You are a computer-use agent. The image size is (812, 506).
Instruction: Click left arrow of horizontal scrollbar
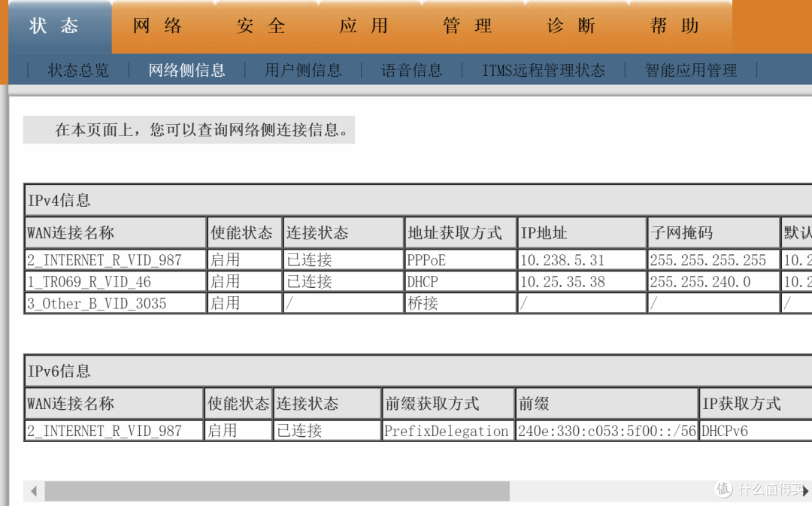tap(34, 492)
